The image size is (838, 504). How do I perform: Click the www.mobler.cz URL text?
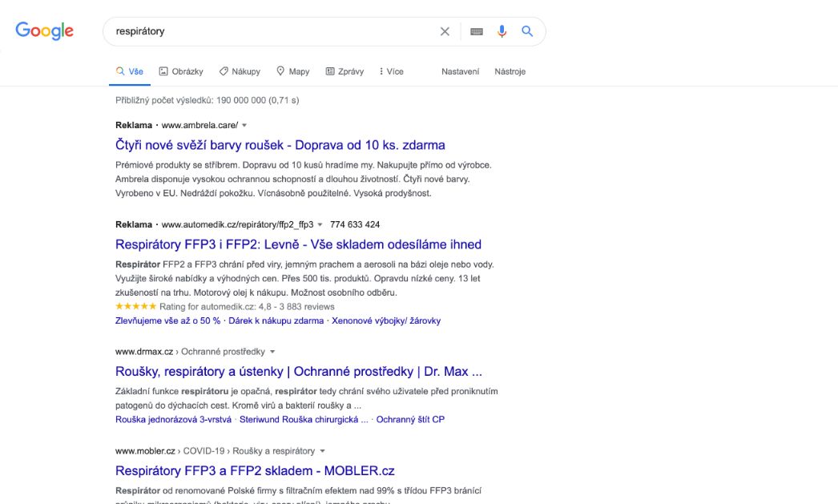pyautogui.click(x=145, y=451)
